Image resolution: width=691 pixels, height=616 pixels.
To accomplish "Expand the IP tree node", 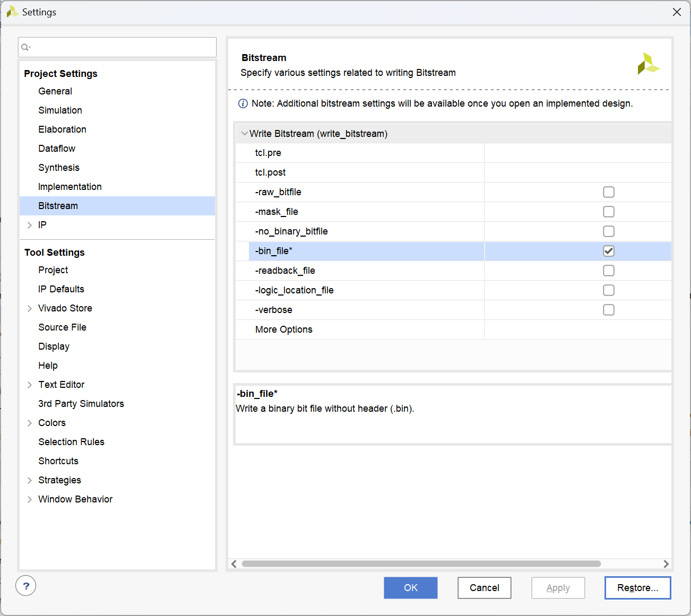I will (x=30, y=225).
